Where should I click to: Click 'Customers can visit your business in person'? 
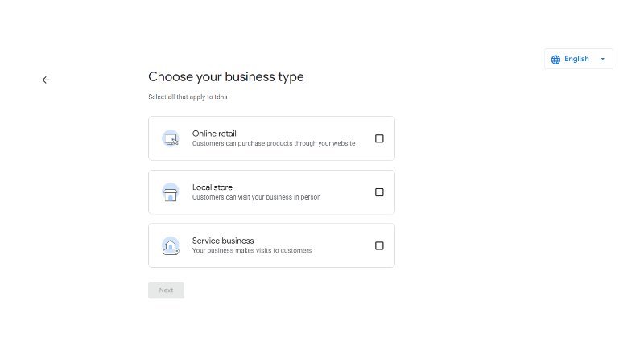click(x=256, y=197)
